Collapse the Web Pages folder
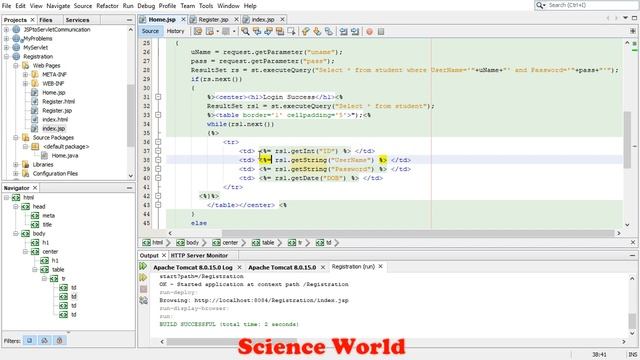The width and height of the screenshot is (640, 360). coord(16,65)
